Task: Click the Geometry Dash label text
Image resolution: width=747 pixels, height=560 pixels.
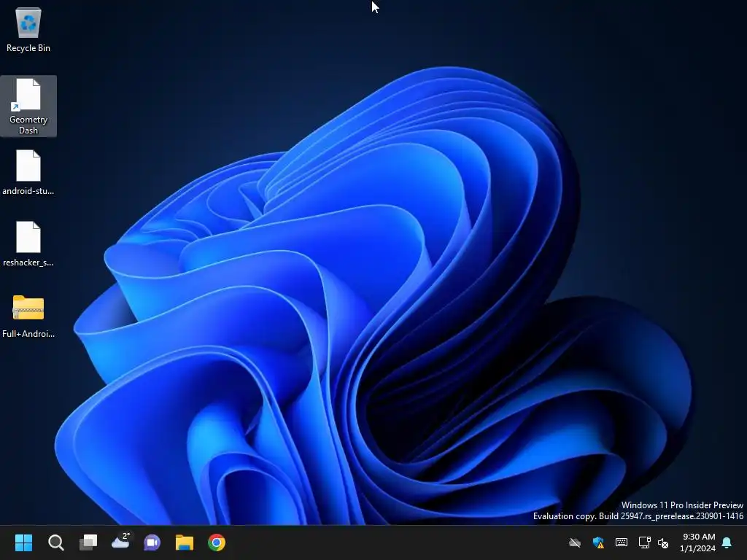Action: pos(28,125)
